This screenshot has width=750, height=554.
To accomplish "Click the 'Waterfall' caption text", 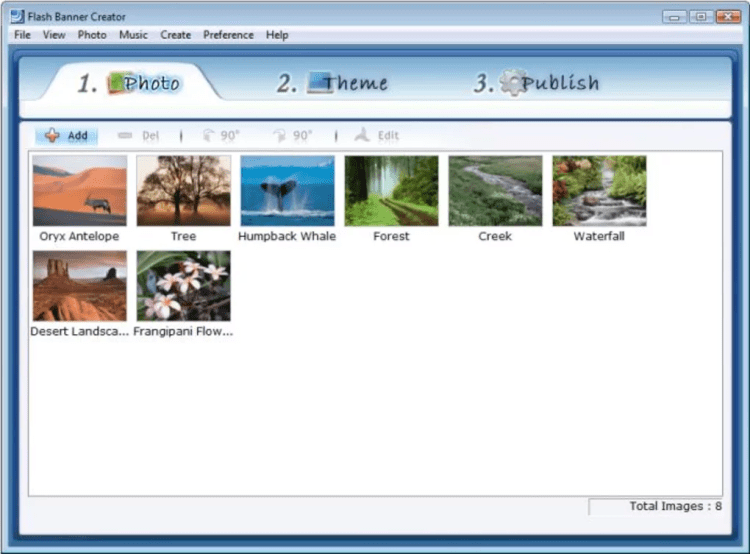I will (x=599, y=236).
